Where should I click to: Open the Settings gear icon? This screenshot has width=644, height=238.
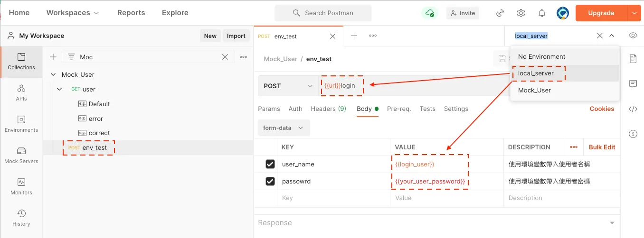pos(521,13)
